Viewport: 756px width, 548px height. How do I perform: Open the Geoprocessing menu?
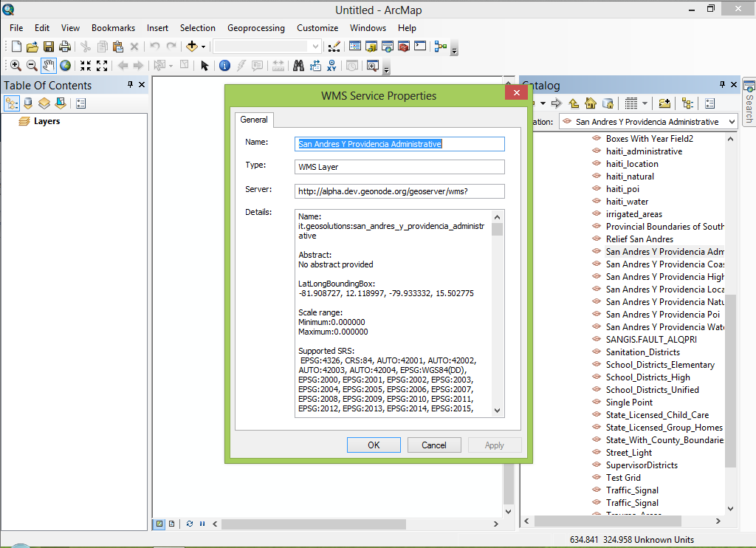(256, 28)
